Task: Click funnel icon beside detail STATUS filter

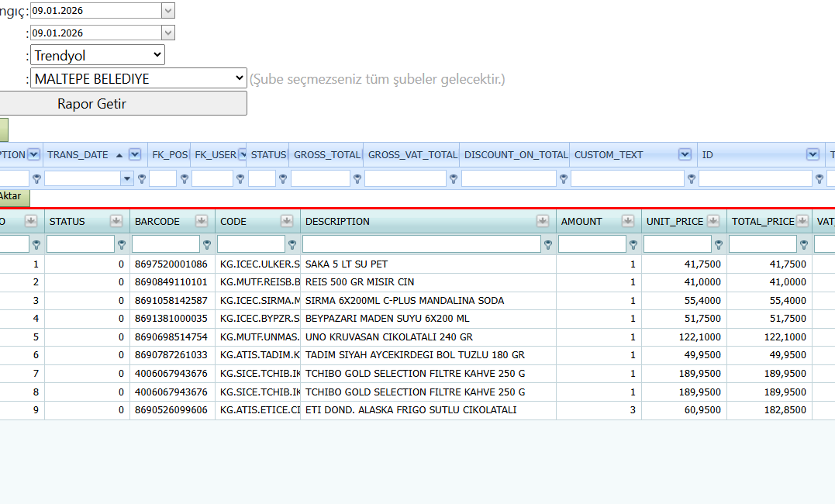Action: pos(122,244)
